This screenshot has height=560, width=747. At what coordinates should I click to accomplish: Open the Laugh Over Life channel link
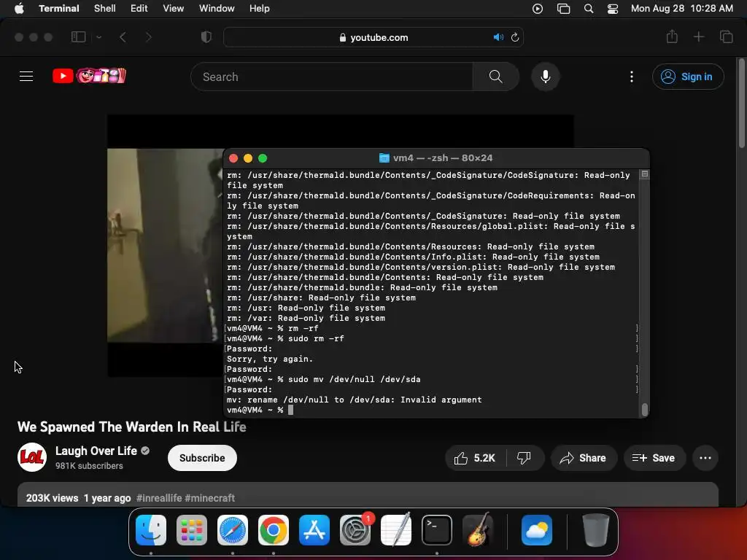(96, 451)
